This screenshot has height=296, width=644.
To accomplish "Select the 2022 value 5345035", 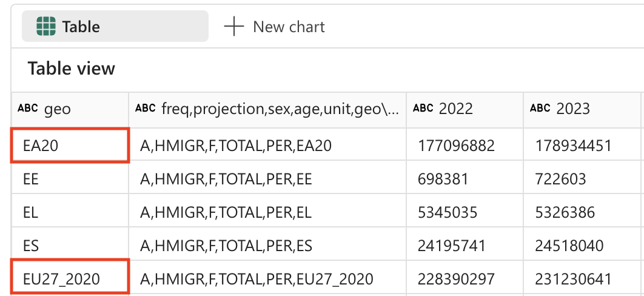I will [x=465, y=212].
